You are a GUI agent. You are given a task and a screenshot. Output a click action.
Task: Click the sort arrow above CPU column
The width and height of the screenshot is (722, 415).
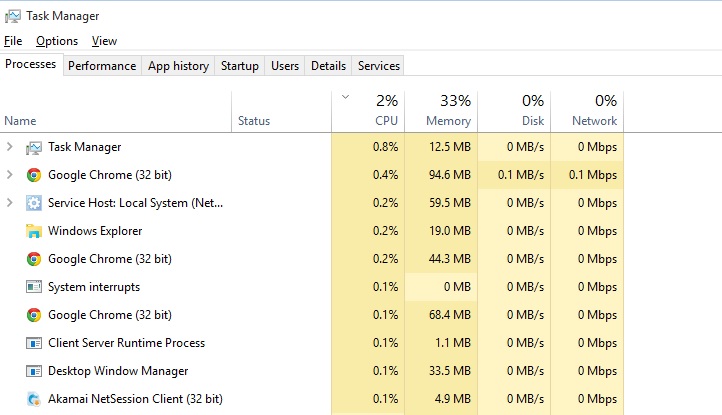point(345,97)
